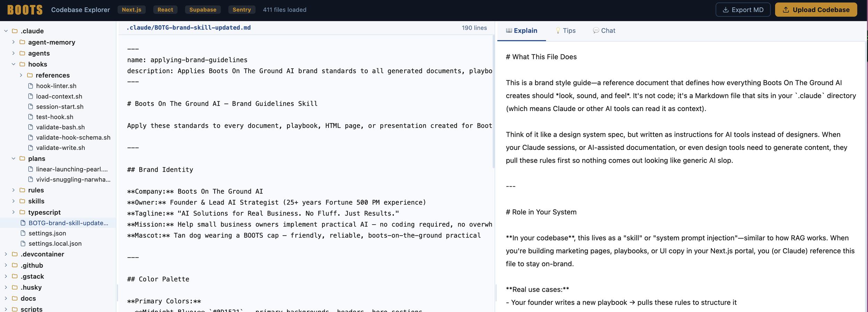
Task: Expand the agent-memory folder chevron
Action: pyautogui.click(x=14, y=42)
